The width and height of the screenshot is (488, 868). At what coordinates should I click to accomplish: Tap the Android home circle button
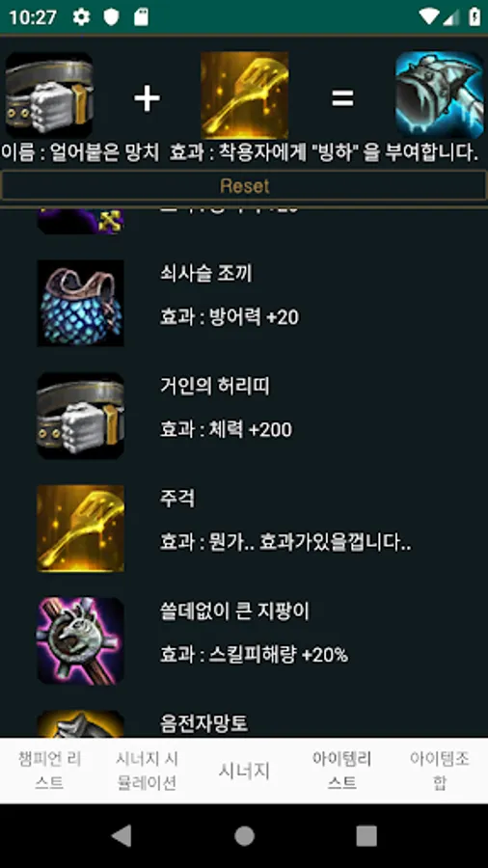tap(244, 836)
